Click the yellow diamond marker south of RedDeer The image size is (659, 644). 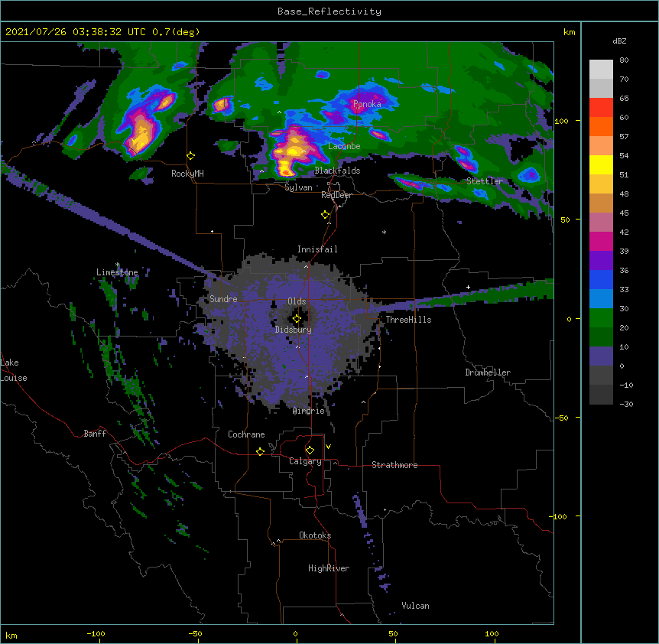click(x=325, y=215)
